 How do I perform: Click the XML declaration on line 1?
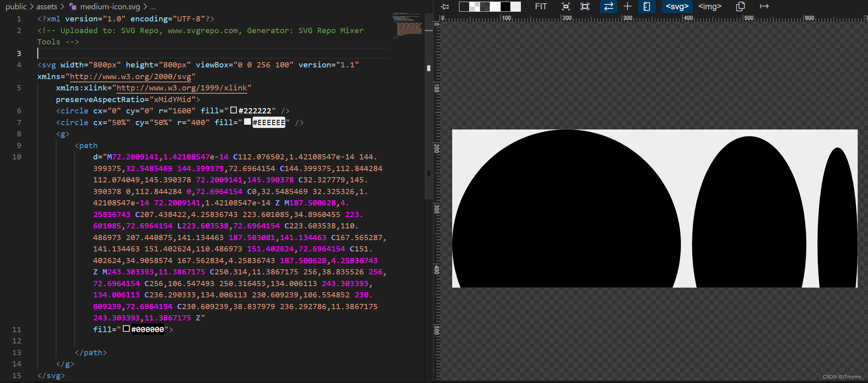pyautogui.click(x=126, y=19)
